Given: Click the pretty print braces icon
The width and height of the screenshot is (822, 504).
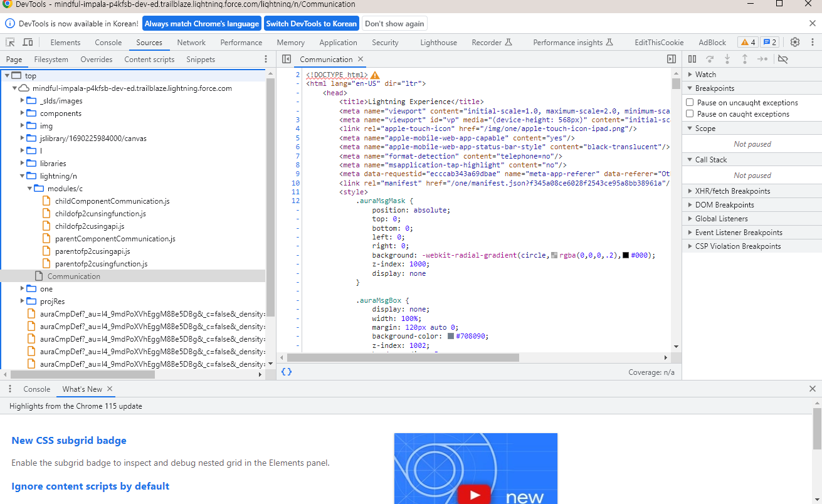Looking at the screenshot, I should coord(286,372).
